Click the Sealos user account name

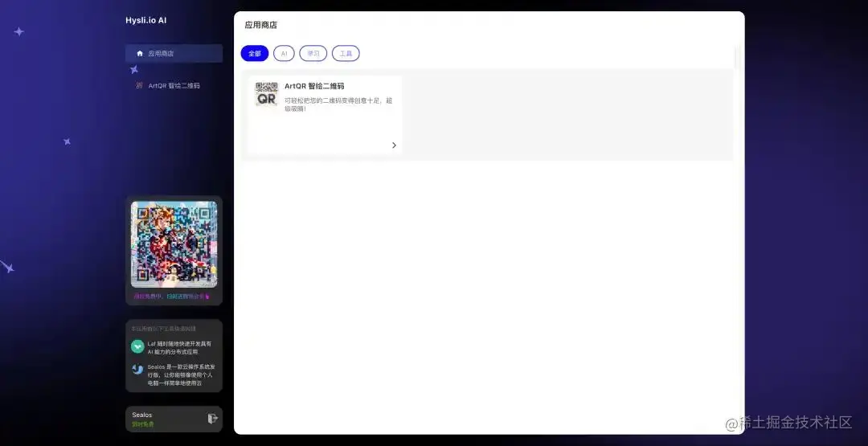tap(142, 415)
